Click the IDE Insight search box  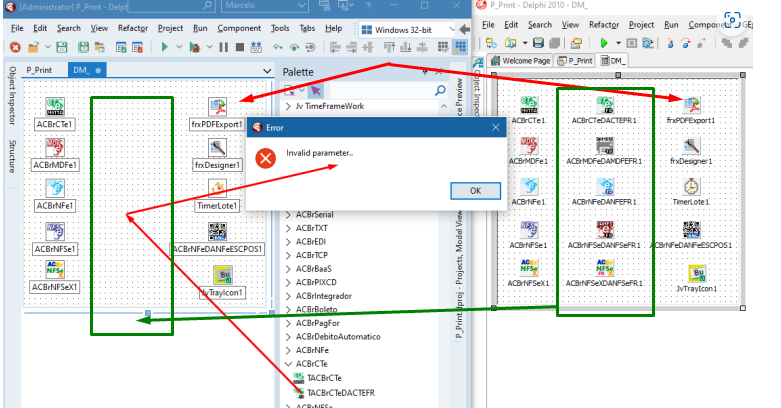point(171,5)
